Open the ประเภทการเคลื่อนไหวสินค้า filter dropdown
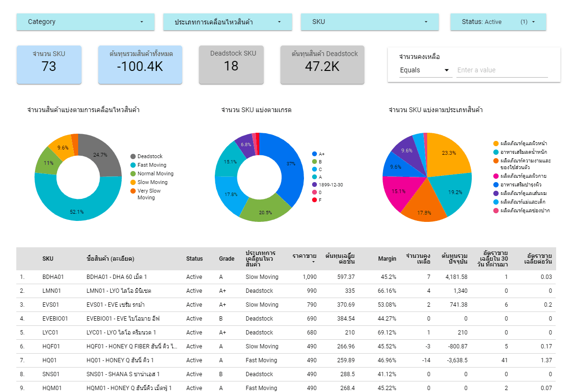The width and height of the screenshot is (571, 392). [x=227, y=22]
